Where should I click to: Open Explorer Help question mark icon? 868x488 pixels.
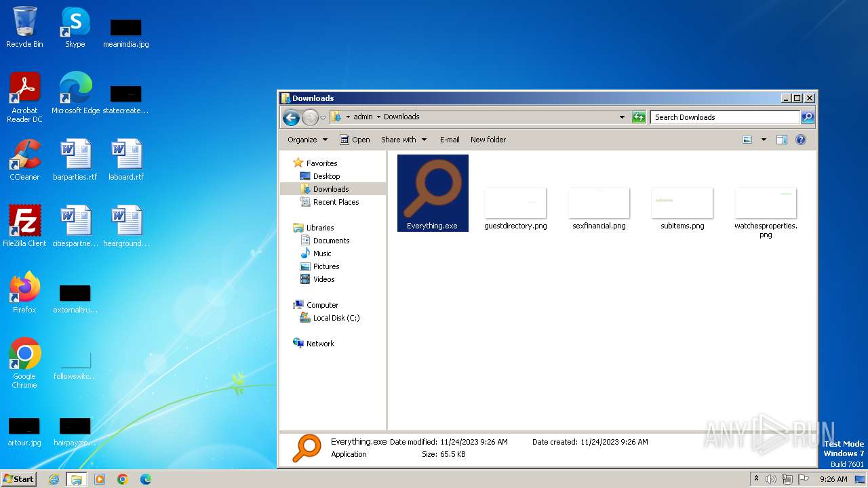(x=800, y=140)
